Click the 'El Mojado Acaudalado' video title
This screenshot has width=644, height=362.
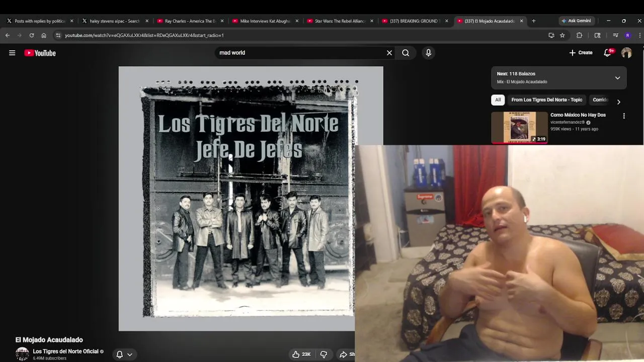point(49,340)
